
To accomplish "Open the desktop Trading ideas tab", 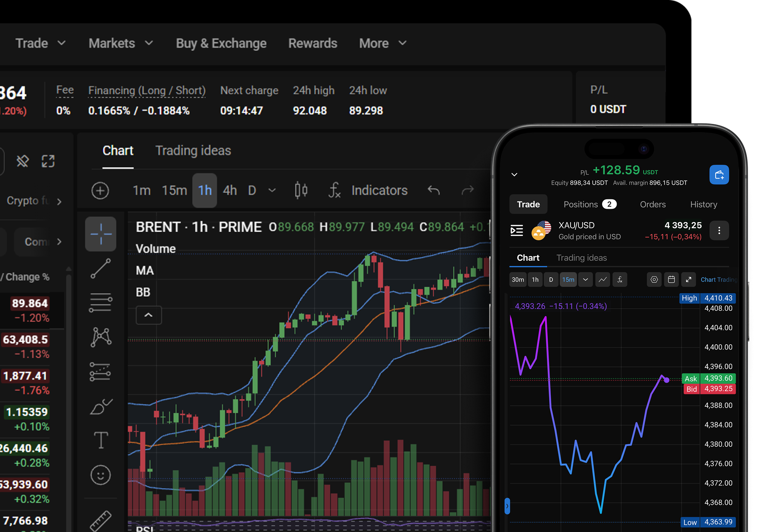I will (193, 151).
